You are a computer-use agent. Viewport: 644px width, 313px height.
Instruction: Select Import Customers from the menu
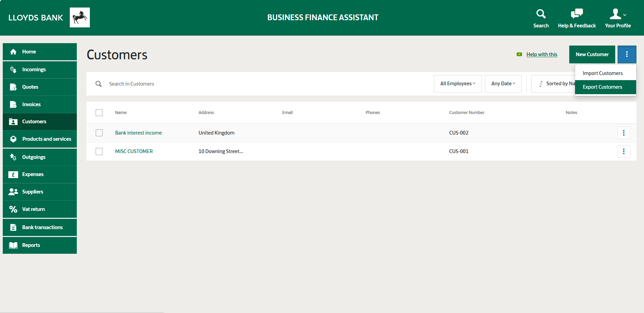point(606,73)
